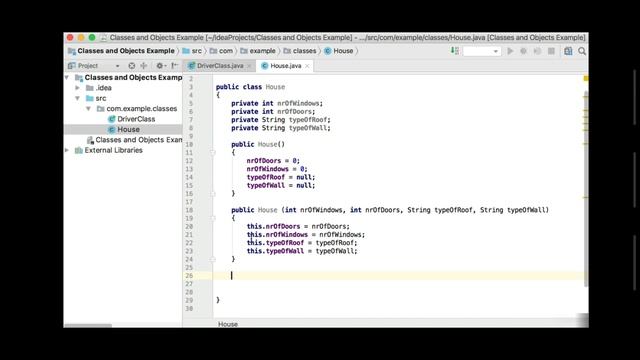Click 'private String typeOfWall;' line

click(x=281, y=128)
